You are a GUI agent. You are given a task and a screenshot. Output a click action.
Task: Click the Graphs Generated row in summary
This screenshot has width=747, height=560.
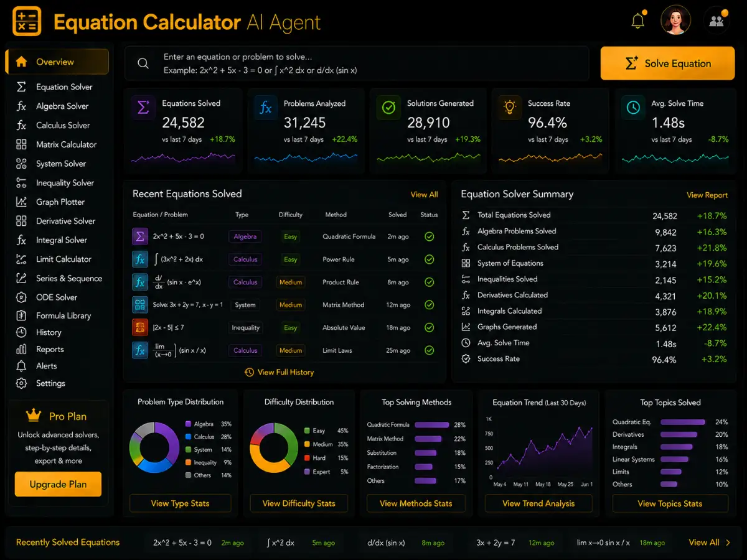(594, 327)
